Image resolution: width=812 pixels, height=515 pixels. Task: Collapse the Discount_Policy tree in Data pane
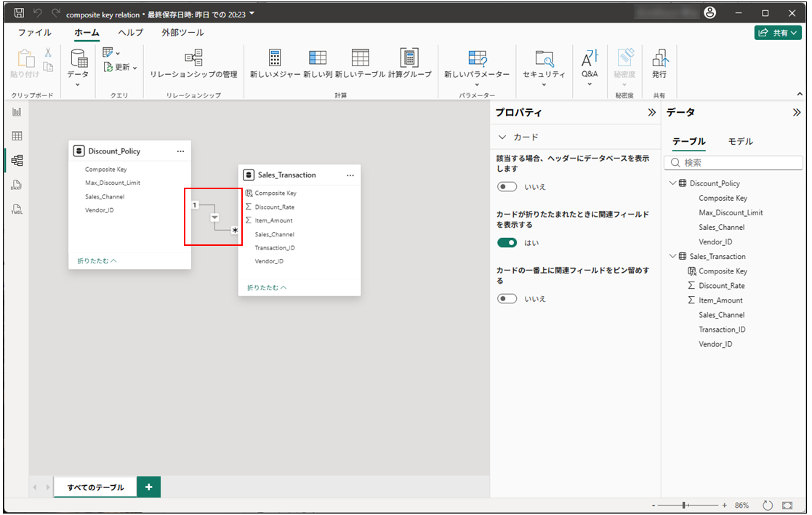point(672,183)
